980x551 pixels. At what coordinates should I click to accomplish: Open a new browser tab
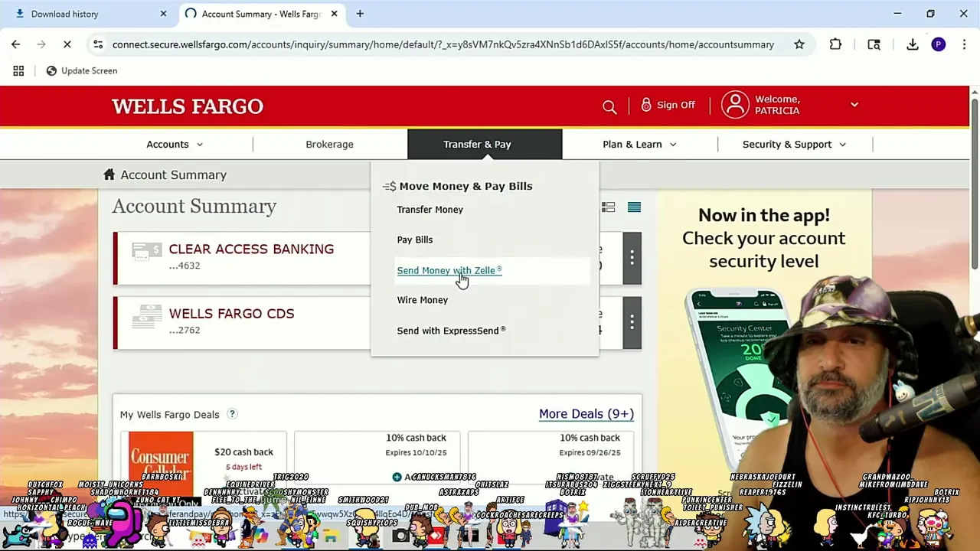(360, 14)
